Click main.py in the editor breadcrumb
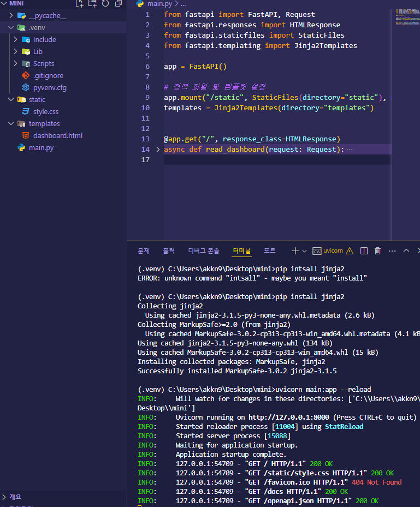 click(160, 4)
